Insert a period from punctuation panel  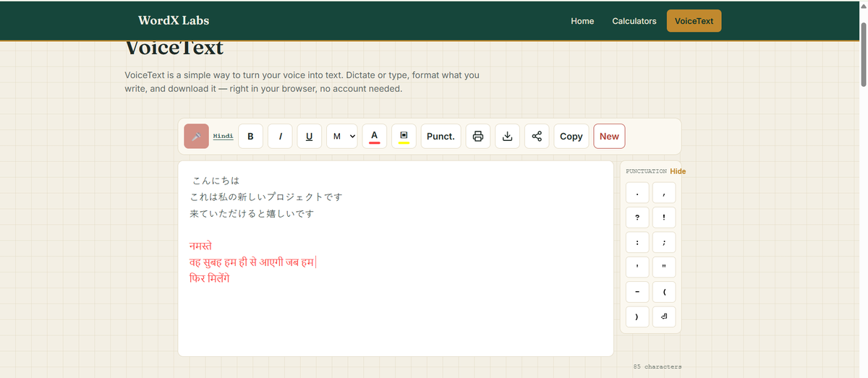click(637, 193)
